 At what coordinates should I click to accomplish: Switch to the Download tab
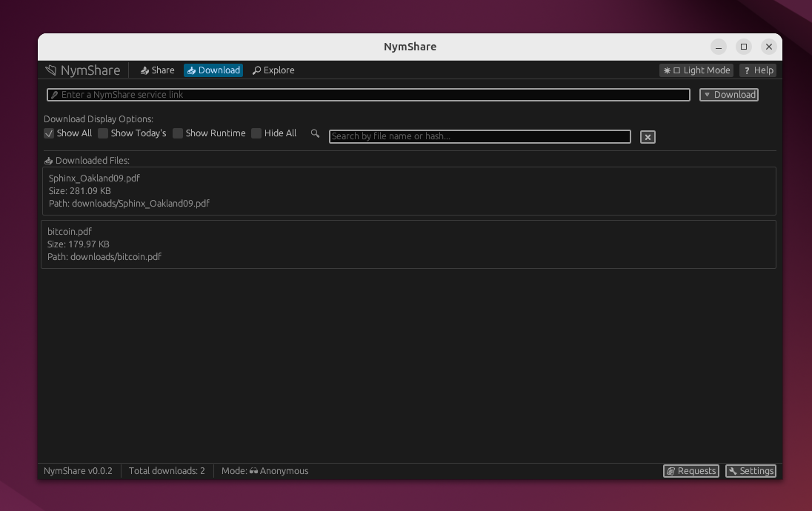(x=213, y=70)
